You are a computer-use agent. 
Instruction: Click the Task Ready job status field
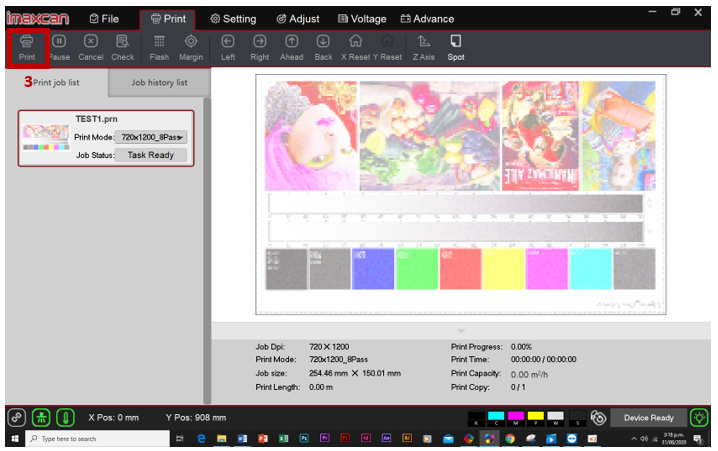(151, 155)
